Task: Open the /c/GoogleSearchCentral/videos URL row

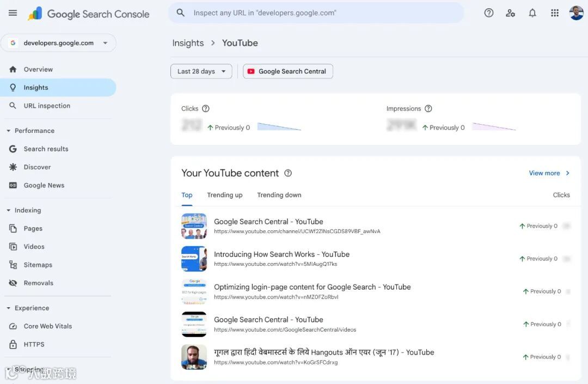Action: (375, 324)
